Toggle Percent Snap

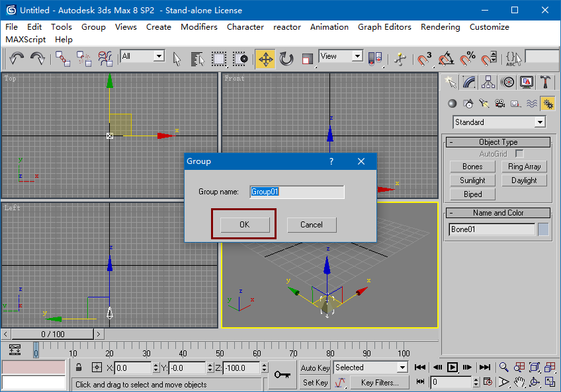467,59
